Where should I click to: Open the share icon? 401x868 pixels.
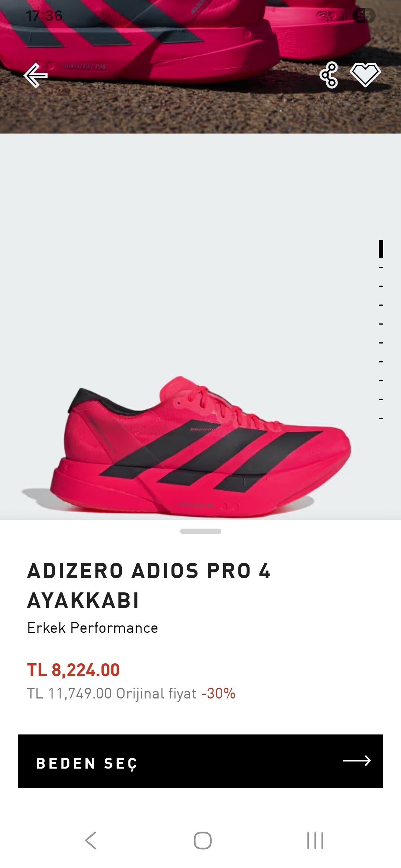329,75
